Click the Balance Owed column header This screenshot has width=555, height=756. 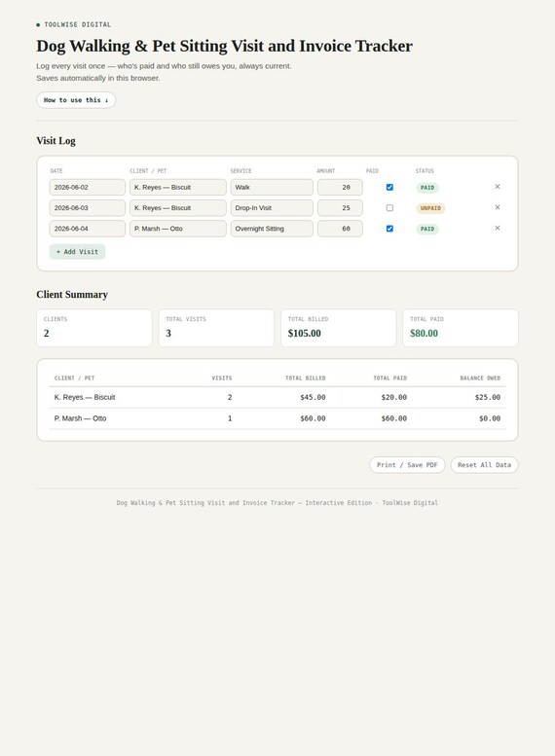click(480, 378)
